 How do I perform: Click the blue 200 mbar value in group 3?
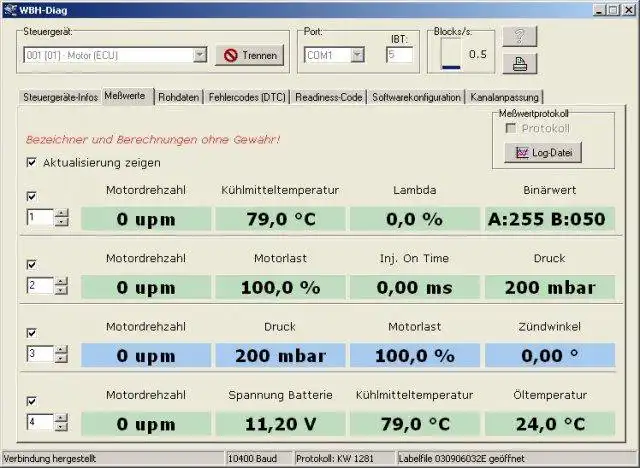(280, 355)
